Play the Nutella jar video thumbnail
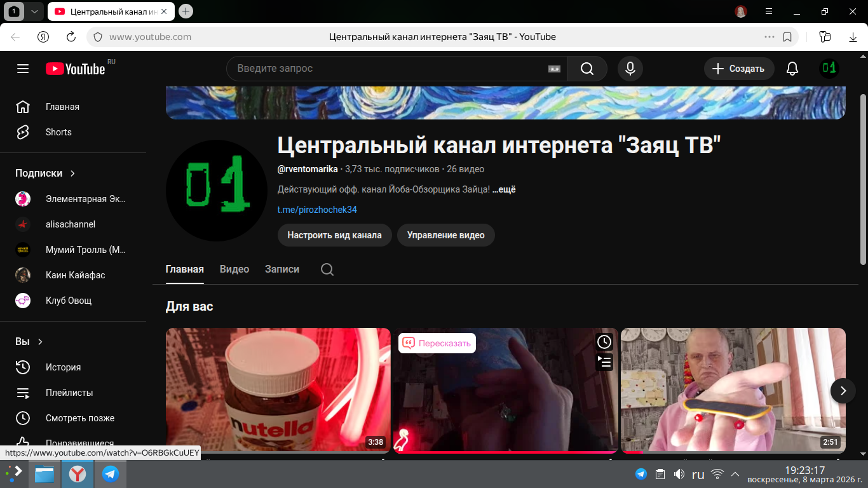Viewport: 868px width, 488px height. point(278,390)
